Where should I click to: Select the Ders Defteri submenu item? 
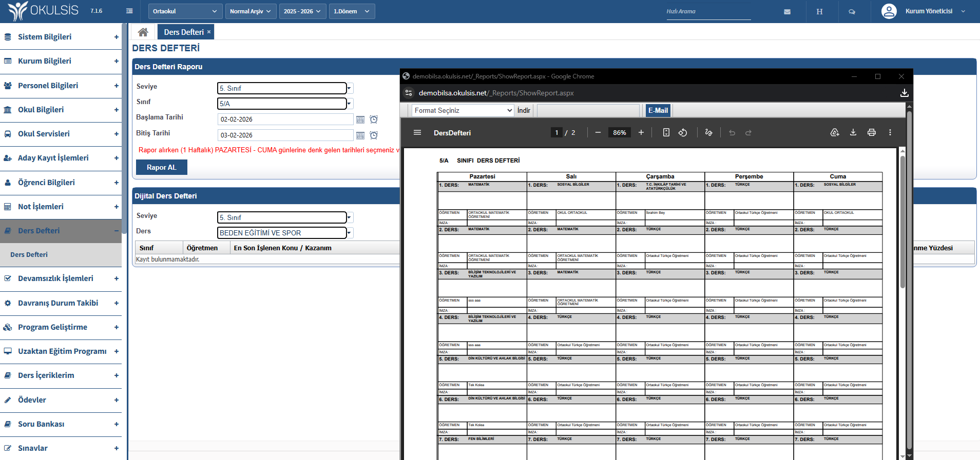click(29, 254)
